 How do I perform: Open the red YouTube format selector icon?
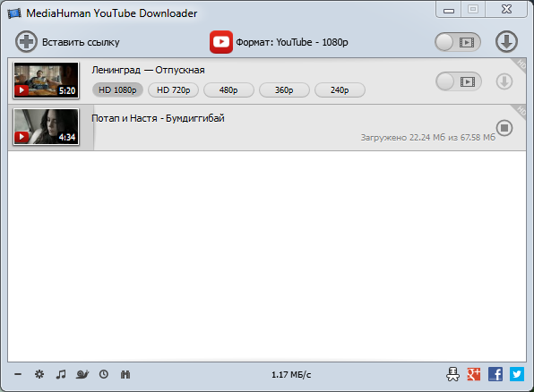click(221, 42)
